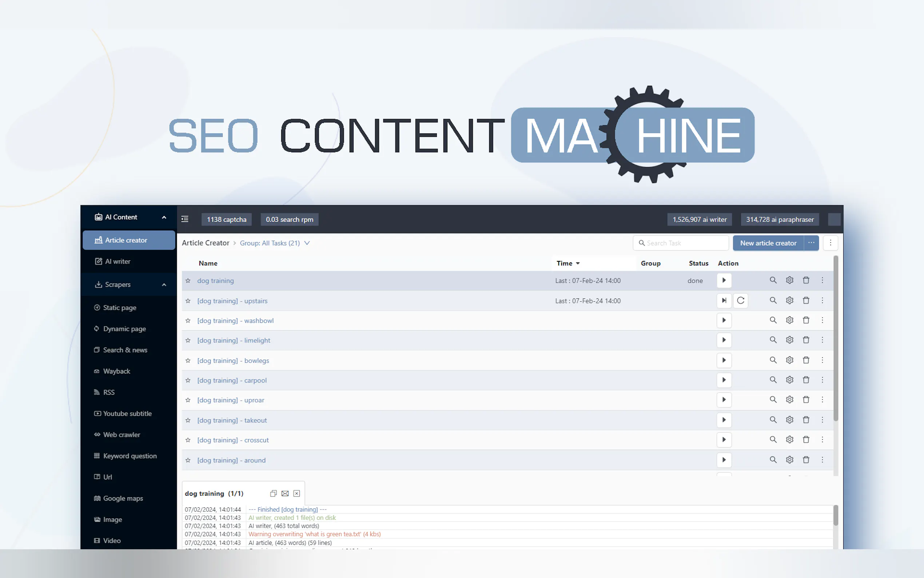
Task: Open the three-dot menu beside New article creator
Action: tap(812, 243)
